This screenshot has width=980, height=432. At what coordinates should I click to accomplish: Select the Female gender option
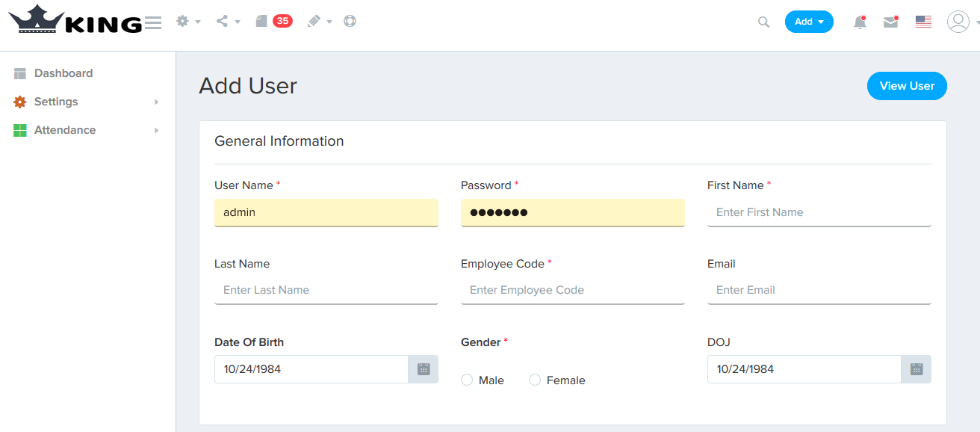[535, 380]
